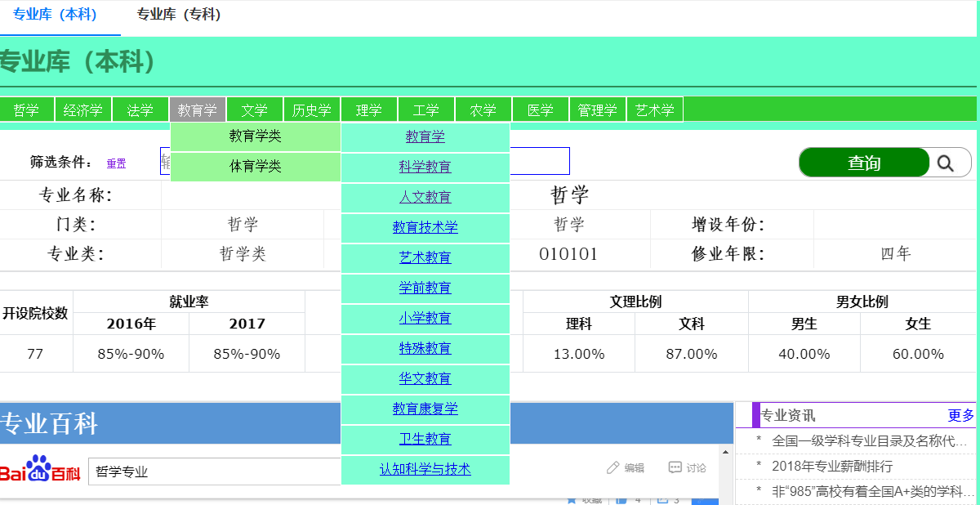Select 认知科学与技术 from the dropdown list
The image size is (980, 505).
click(x=425, y=469)
